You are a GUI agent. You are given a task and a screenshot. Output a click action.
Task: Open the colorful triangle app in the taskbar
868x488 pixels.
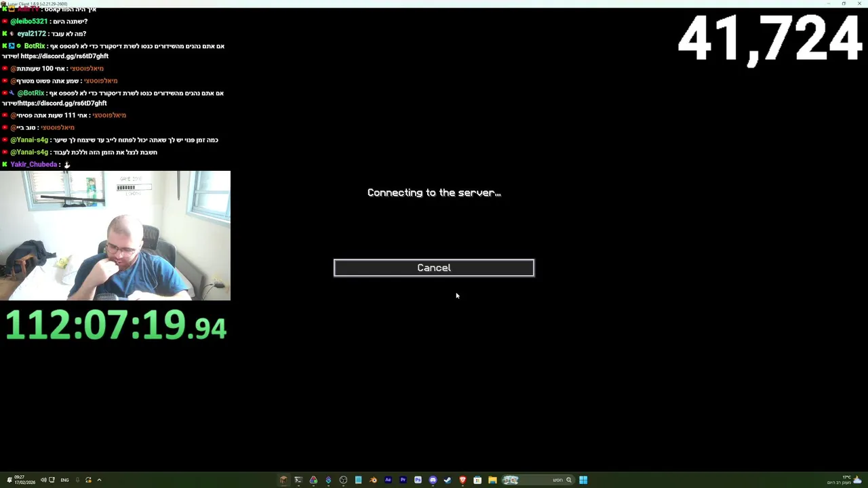tap(313, 480)
